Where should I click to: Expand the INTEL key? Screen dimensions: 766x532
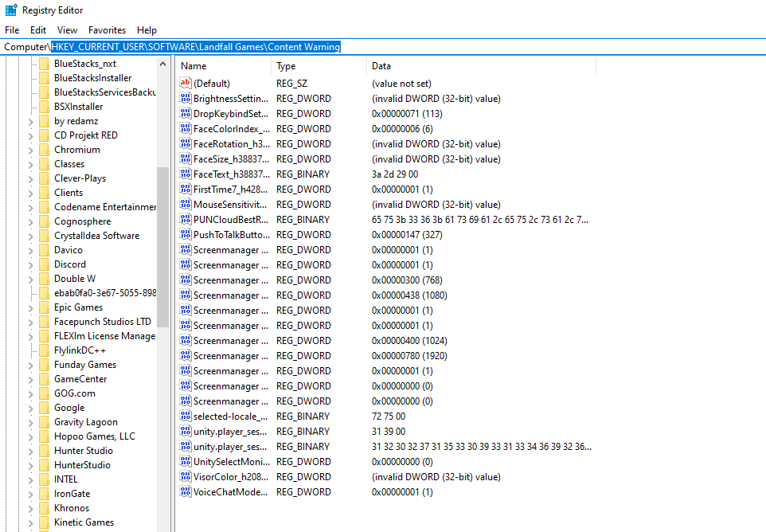pos(31,479)
